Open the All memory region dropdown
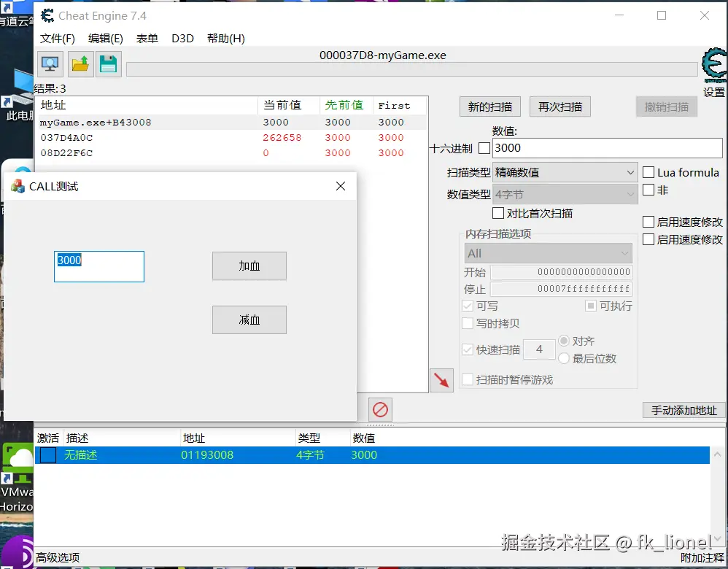728x569 pixels. (x=548, y=253)
